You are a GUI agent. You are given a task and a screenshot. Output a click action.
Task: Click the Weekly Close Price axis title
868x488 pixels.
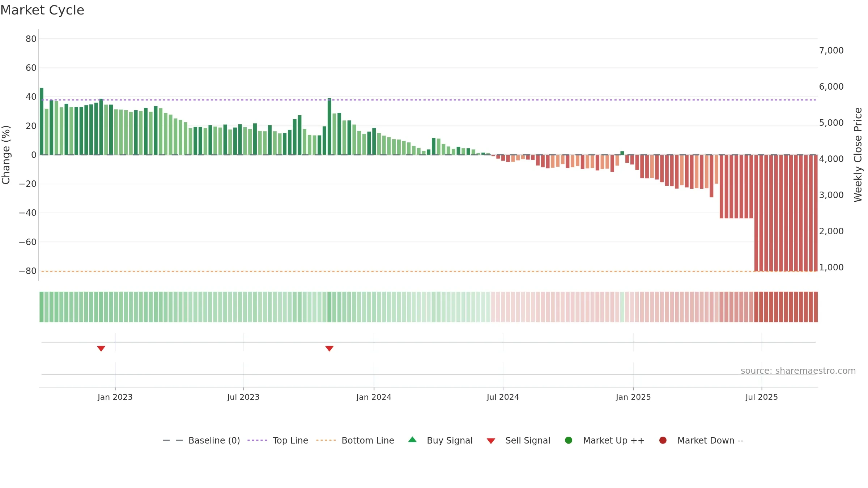pos(858,155)
